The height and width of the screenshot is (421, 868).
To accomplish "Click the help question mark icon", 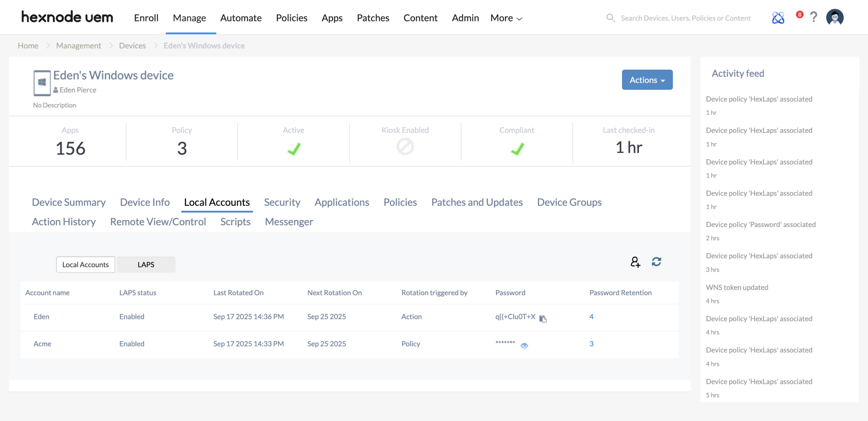I will coord(813,17).
